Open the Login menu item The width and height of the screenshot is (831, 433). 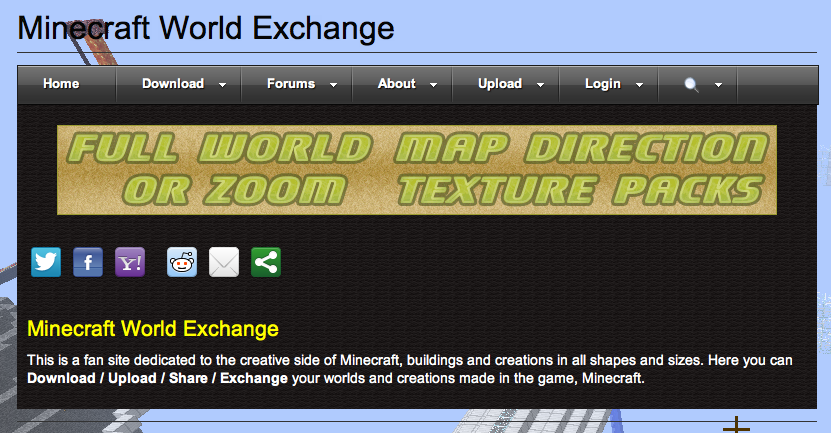click(603, 84)
